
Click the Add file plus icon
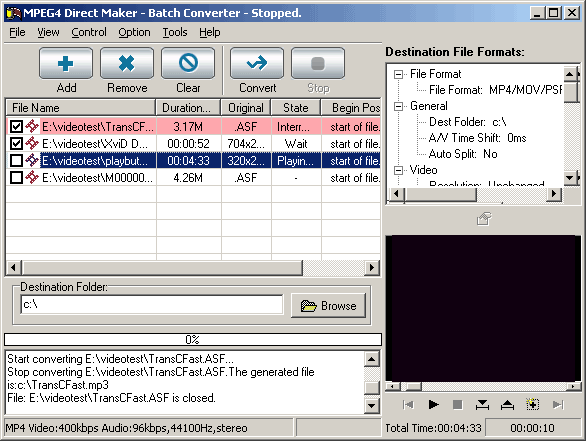66,63
